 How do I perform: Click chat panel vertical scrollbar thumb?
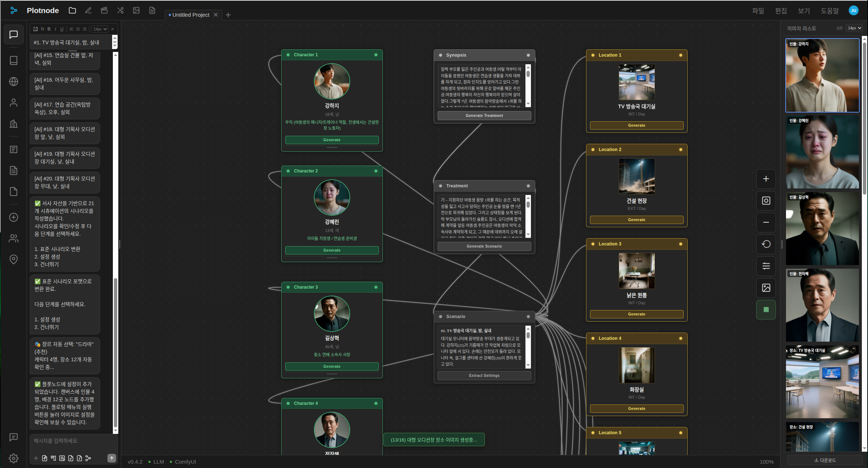coord(115,352)
